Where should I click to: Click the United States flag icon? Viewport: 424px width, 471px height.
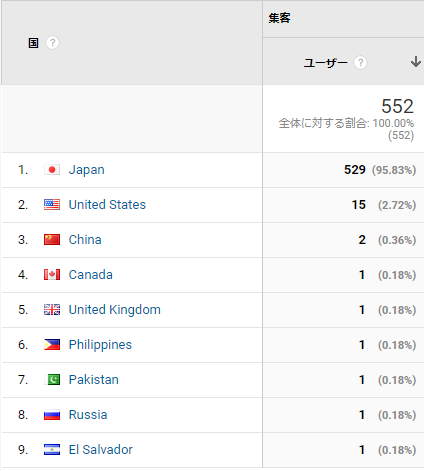click(x=52, y=205)
